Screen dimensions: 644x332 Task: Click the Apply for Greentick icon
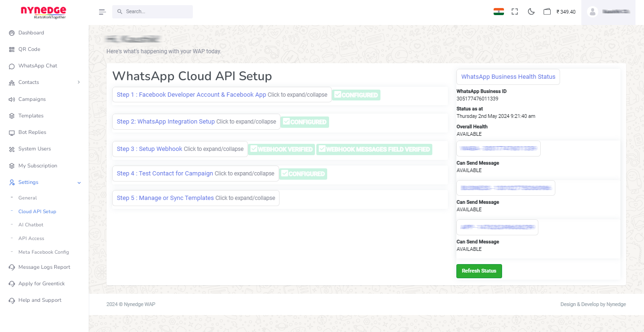(12, 284)
